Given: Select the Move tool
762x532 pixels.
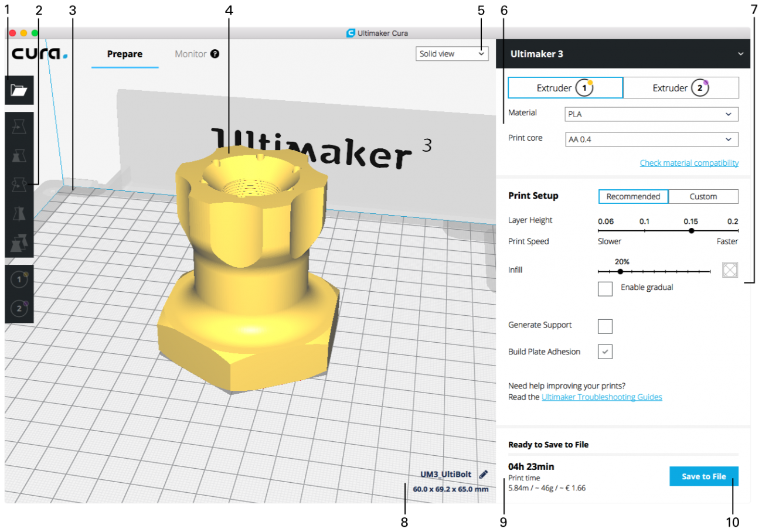Looking at the screenshot, I should [x=19, y=126].
